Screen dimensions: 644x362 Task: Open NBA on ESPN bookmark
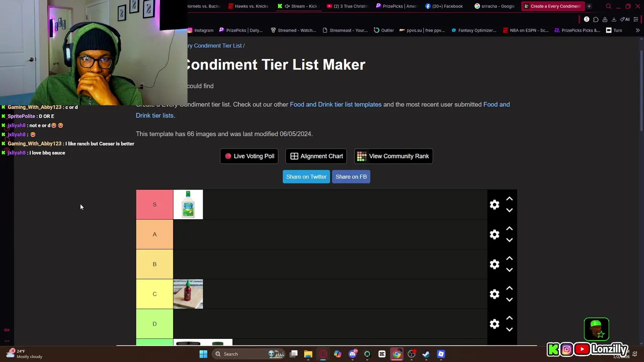click(x=526, y=30)
